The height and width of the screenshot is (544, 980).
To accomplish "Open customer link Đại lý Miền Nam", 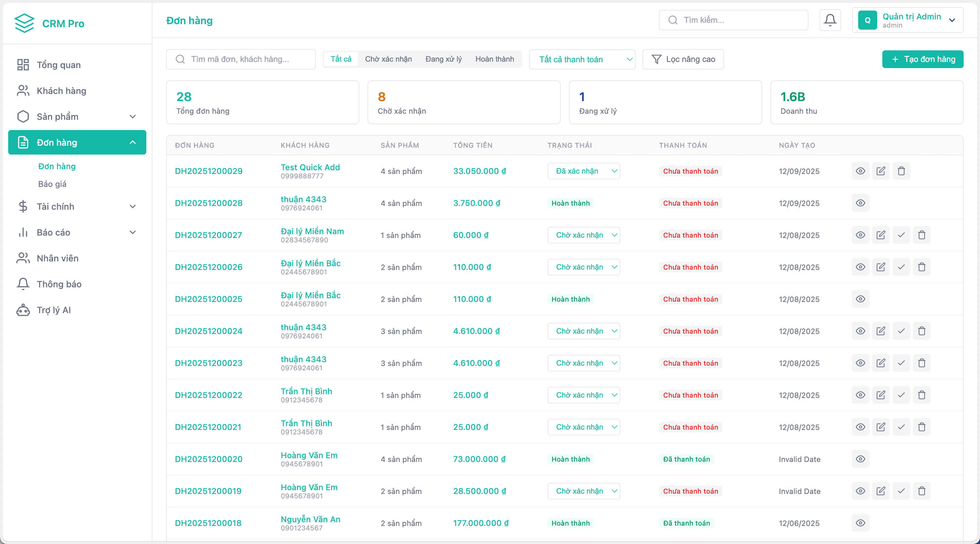I will click(312, 231).
